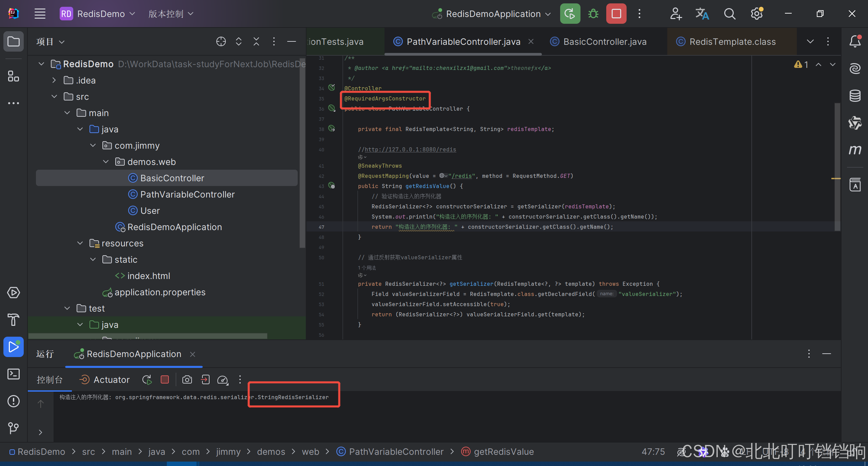Viewport: 868px width, 466px height.
Task: Click the console screenshot camera icon
Action: 187,379
